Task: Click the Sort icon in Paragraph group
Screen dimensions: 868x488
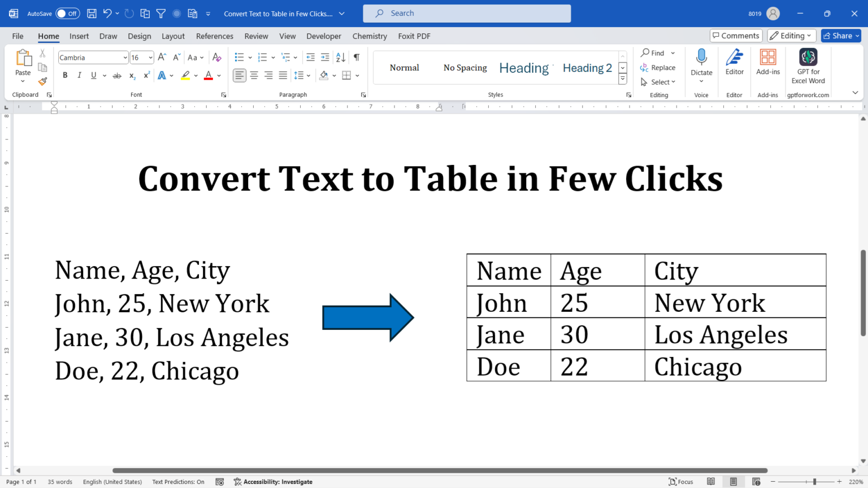Action: [340, 57]
